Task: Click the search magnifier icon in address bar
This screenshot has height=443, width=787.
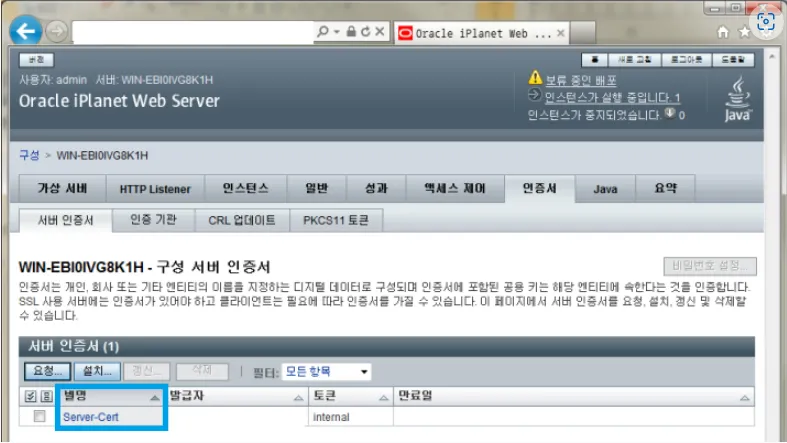Action: (323, 32)
